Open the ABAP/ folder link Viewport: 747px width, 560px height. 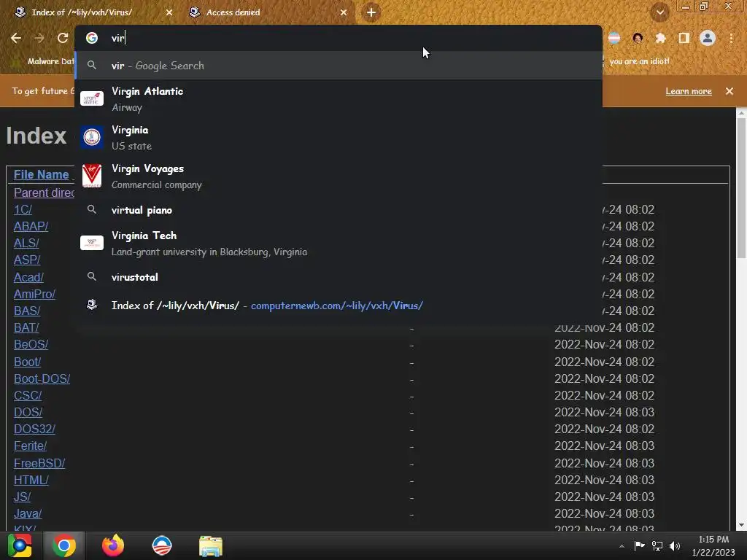coord(31,227)
